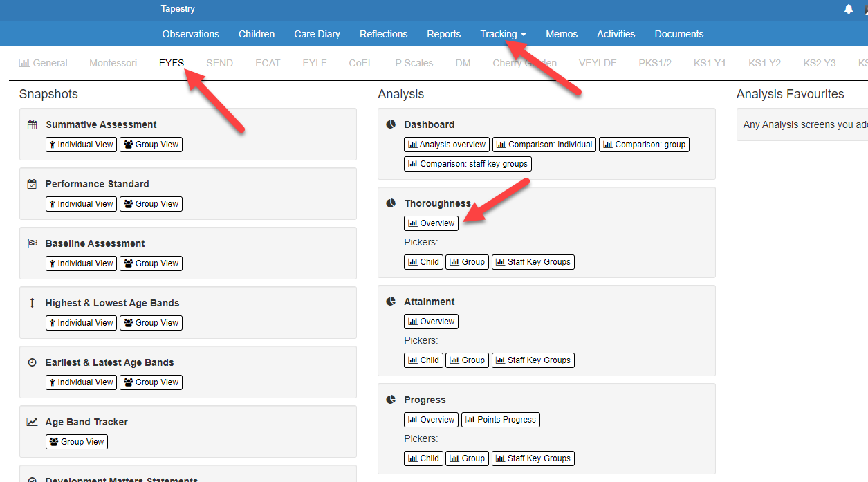This screenshot has width=868, height=482.
Task: Open Observations in the navigation bar
Action: pyautogui.click(x=191, y=34)
